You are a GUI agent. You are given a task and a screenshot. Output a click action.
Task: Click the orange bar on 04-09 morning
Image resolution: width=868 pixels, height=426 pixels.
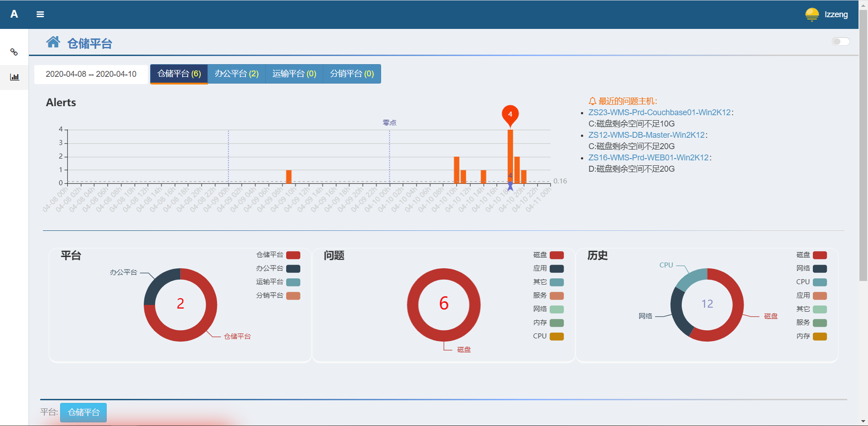289,177
